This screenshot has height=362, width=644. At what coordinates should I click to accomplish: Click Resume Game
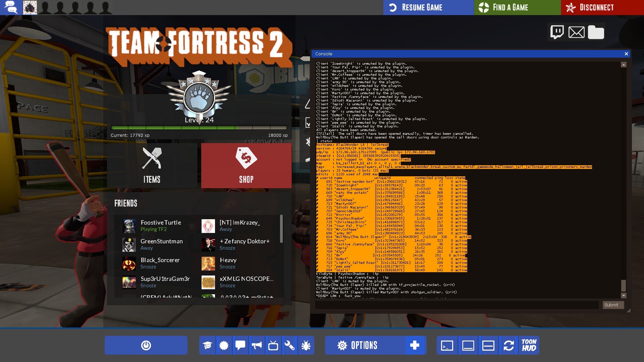[x=428, y=7]
